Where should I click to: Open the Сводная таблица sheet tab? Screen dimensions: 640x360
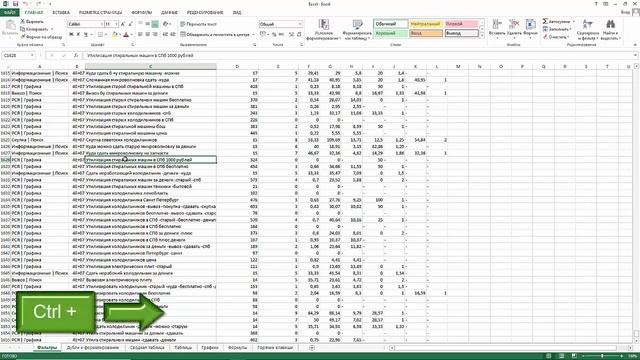click(147, 348)
